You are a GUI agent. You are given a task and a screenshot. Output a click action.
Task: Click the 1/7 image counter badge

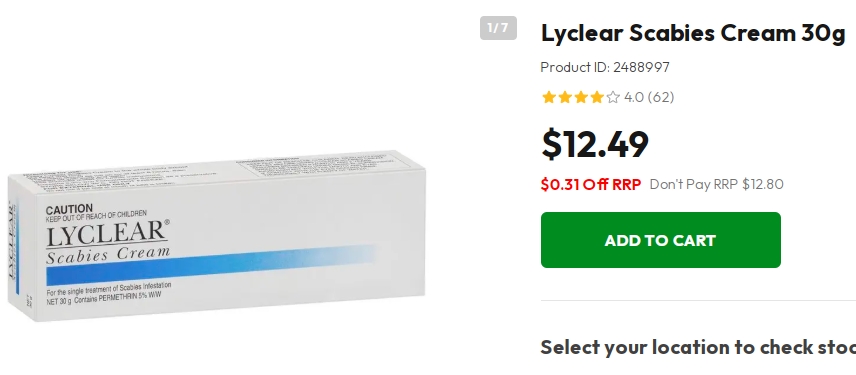(x=498, y=28)
